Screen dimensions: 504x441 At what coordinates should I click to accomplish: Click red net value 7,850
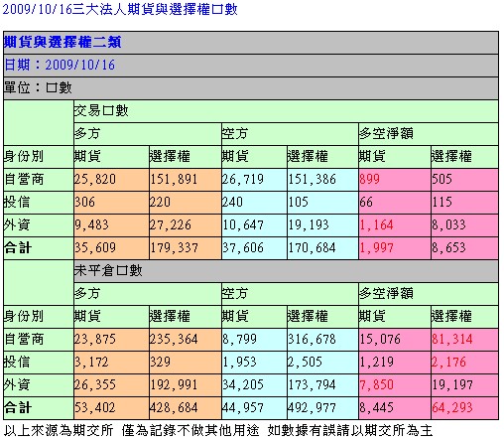[377, 384]
